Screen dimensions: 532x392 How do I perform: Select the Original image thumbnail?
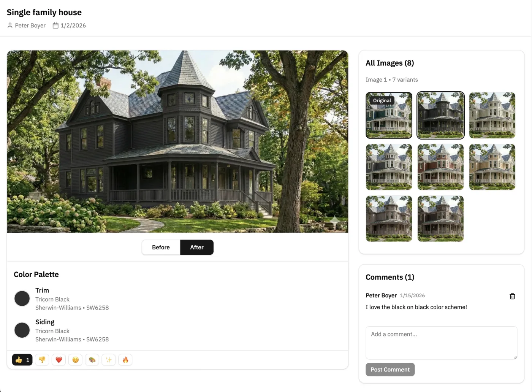389,115
